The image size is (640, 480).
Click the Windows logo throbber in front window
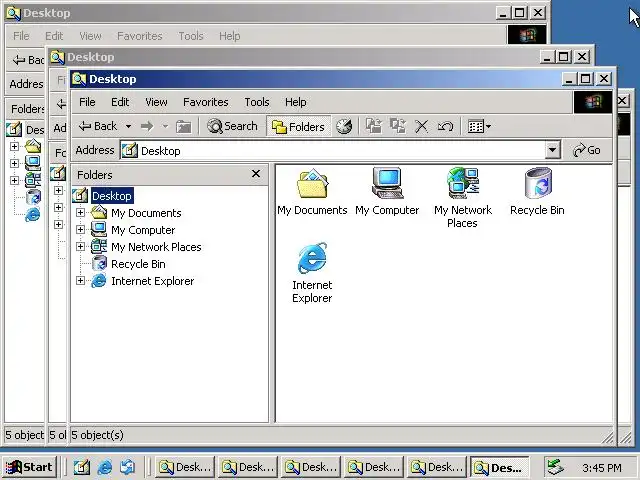(x=593, y=102)
